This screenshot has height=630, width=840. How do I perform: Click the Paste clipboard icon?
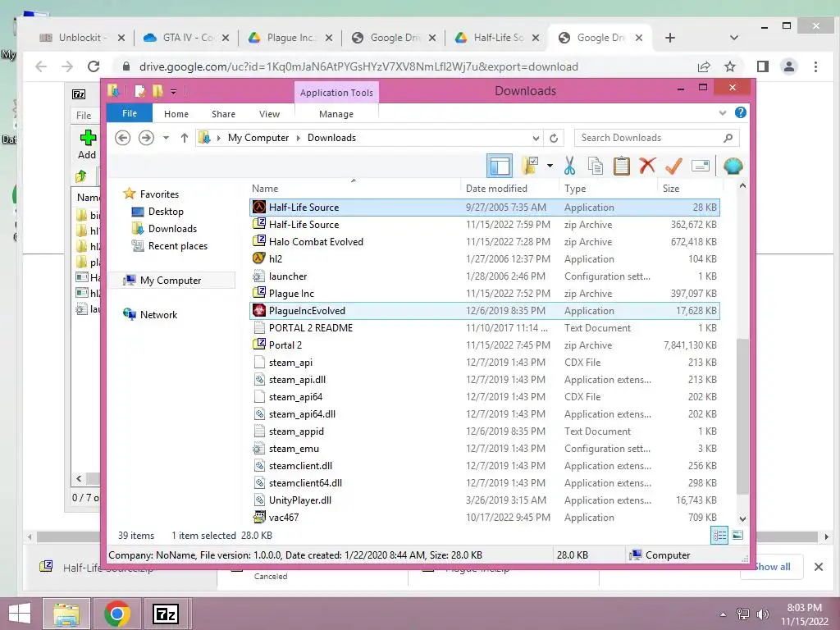pos(622,166)
